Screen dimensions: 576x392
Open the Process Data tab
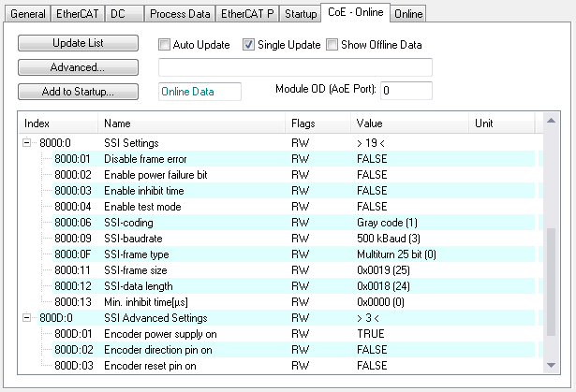point(180,14)
